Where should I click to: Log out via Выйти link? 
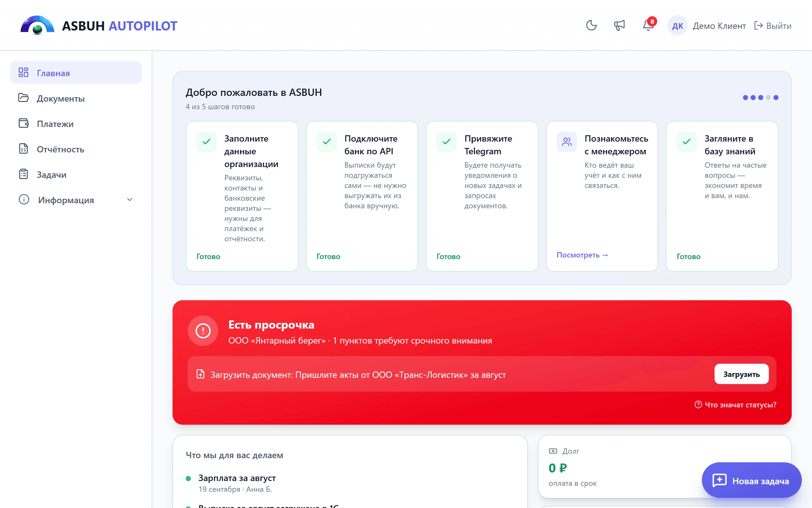773,26
